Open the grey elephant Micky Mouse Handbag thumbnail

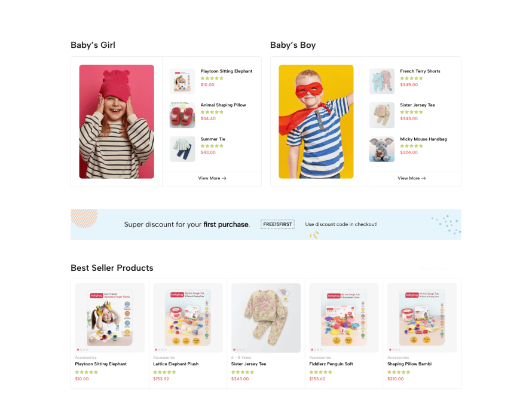pyautogui.click(x=381, y=149)
